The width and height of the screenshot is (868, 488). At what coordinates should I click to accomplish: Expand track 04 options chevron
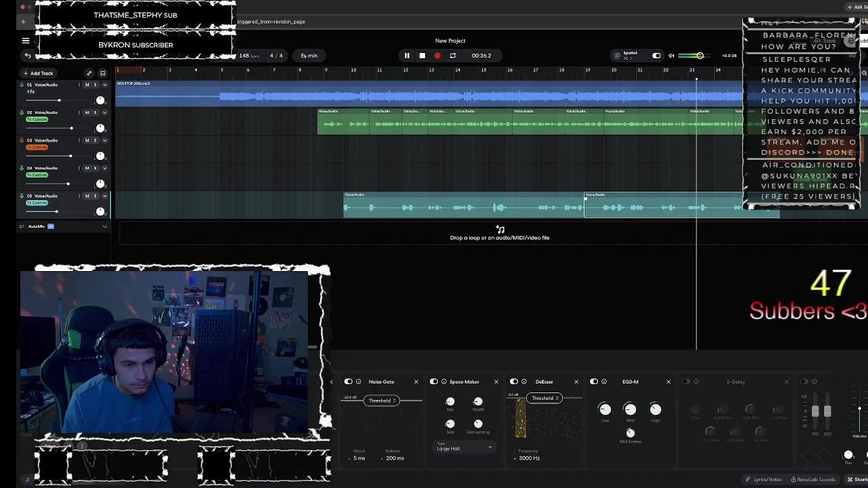click(104, 168)
